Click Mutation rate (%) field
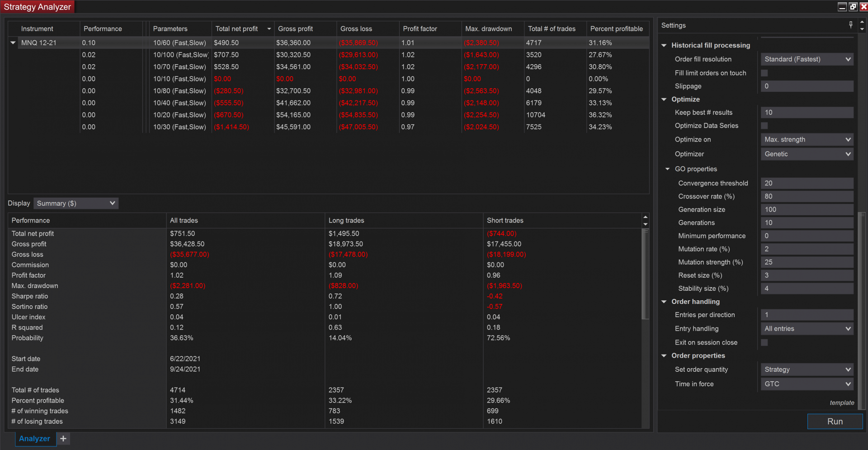Image resolution: width=868 pixels, height=450 pixels. click(807, 249)
